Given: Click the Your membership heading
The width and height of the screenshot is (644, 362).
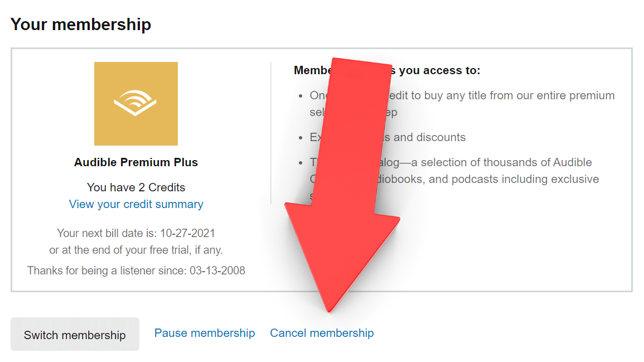Looking at the screenshot, I should (x=81, y=25).
